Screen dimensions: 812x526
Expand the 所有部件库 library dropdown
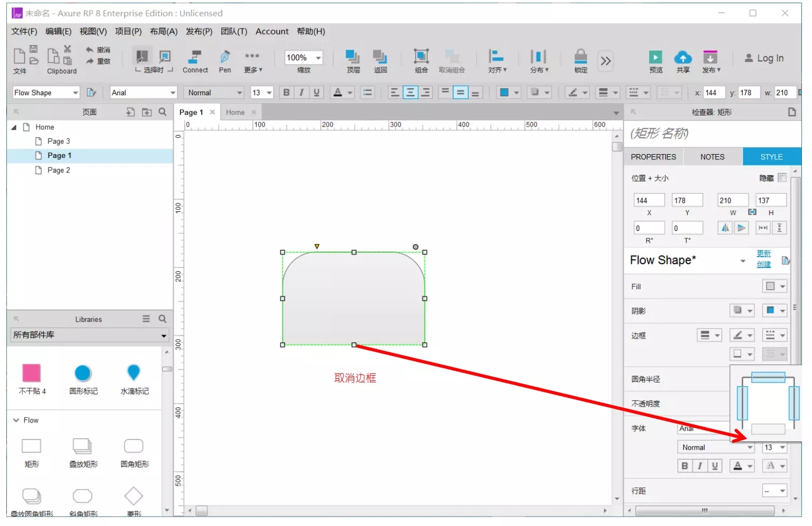[164, 335]
